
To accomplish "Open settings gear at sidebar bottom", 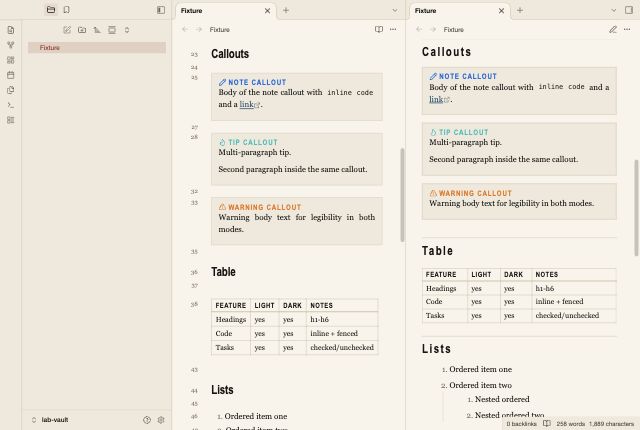I will click(161, 420).
